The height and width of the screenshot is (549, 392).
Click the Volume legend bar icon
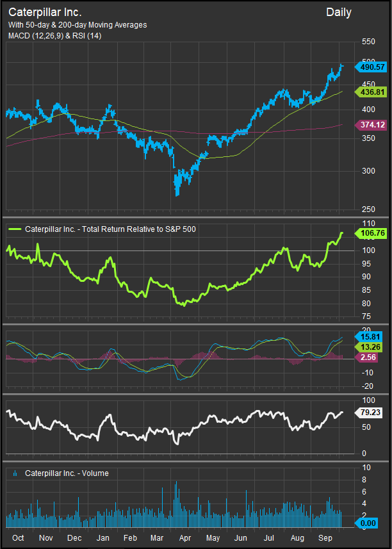15,473
